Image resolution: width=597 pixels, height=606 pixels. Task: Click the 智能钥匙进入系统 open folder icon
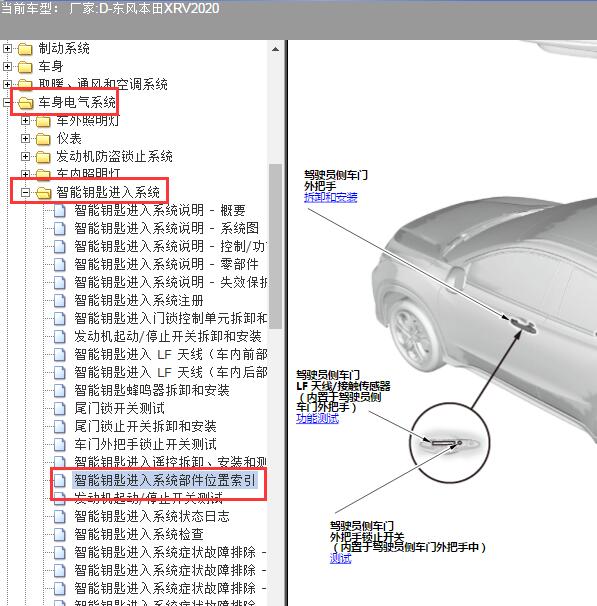click(44, 192)
